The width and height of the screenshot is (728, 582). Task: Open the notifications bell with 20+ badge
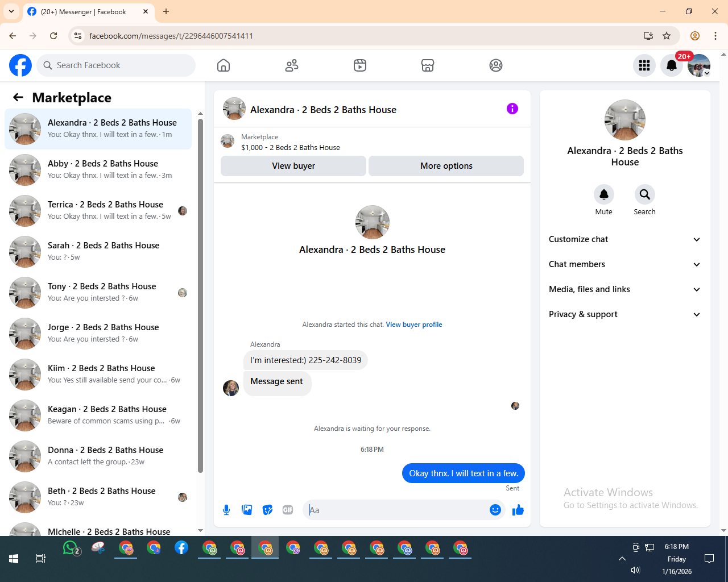tap(672, 65)
